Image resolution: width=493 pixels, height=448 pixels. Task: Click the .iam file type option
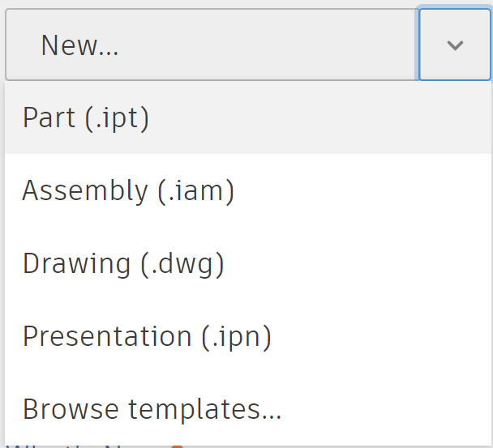[128, 191]
